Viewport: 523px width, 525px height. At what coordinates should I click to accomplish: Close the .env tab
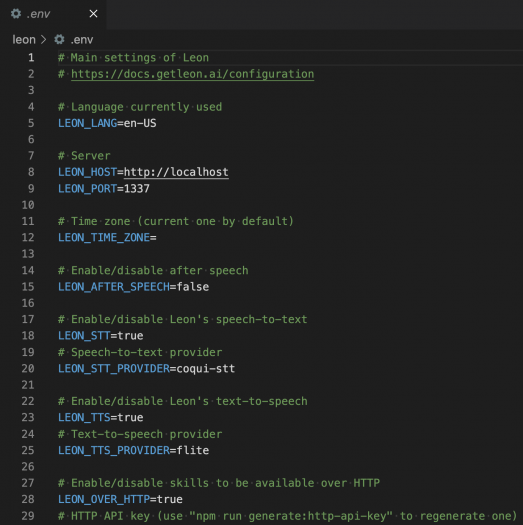[93, 14]
